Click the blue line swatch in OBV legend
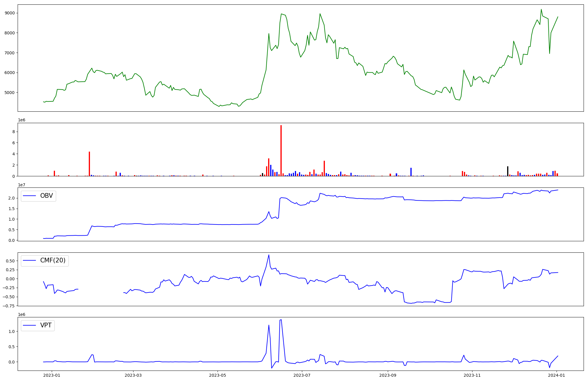The height and width of the screenshot is (382, 588). click(x=29, y=196)
